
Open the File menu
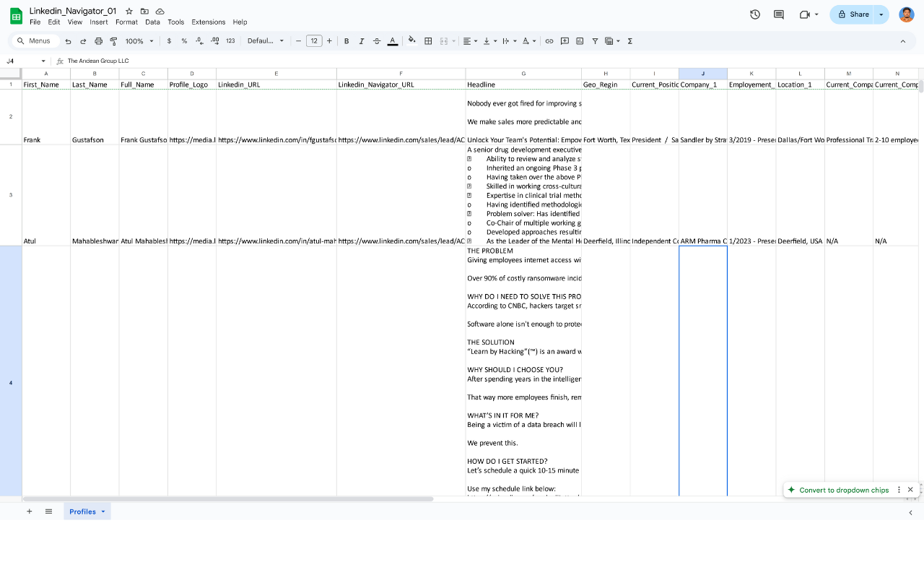[x=35, y=22]
